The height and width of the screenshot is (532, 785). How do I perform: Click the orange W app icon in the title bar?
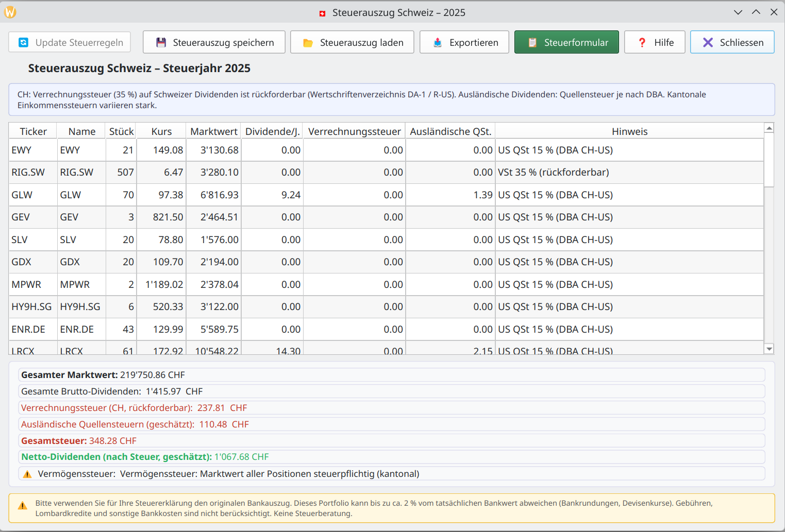click(10, 12)
